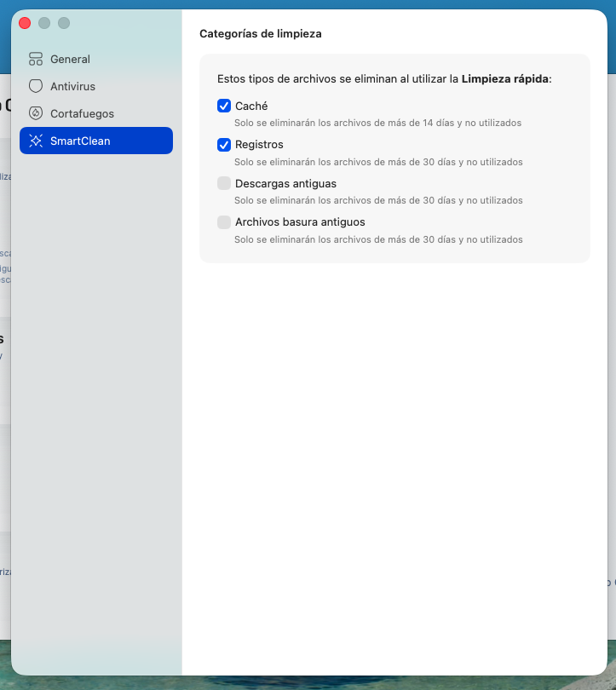Click the Archivos basura antiguos label
Viewport: 616px width, 690px height.
[300, 222]
